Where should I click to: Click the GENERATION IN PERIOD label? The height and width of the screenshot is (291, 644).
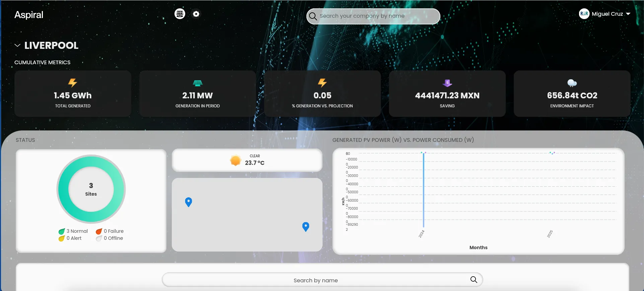point(198,106)
